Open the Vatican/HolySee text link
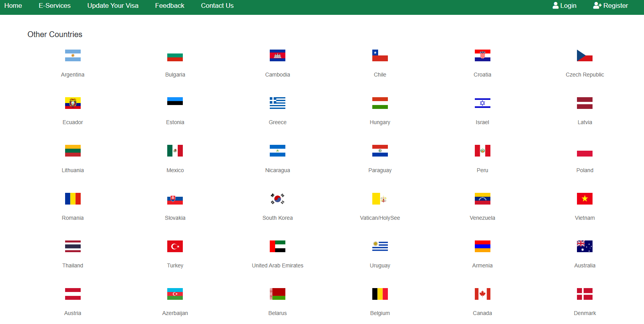This screenshot has width=644, height=324. coord(380,218)
